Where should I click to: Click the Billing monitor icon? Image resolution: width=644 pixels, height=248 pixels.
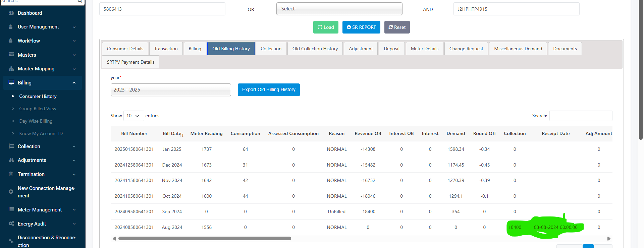(x=11, y=82)
